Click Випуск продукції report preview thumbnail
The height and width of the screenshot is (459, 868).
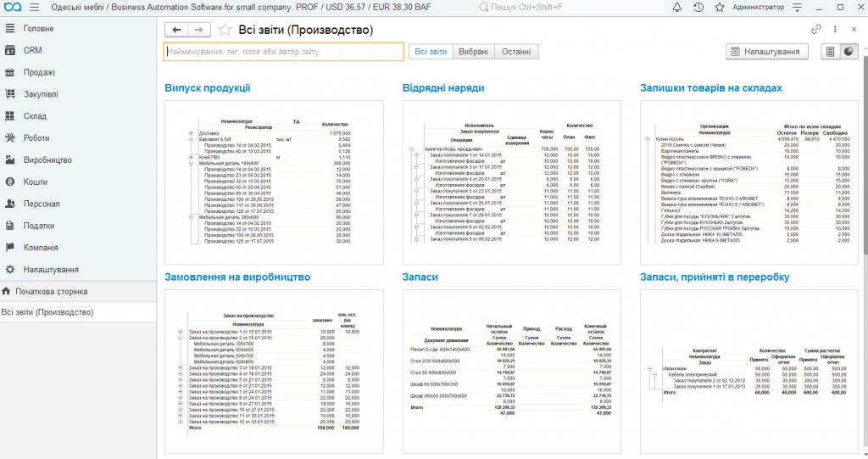coord(274,182)
